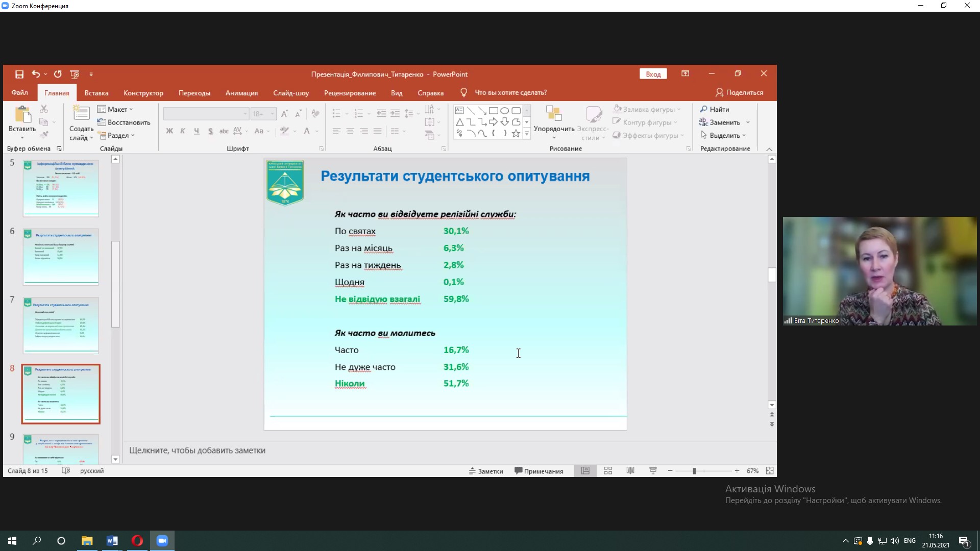Click the Zoom app in the taskbar

click(x=162, y=541)
